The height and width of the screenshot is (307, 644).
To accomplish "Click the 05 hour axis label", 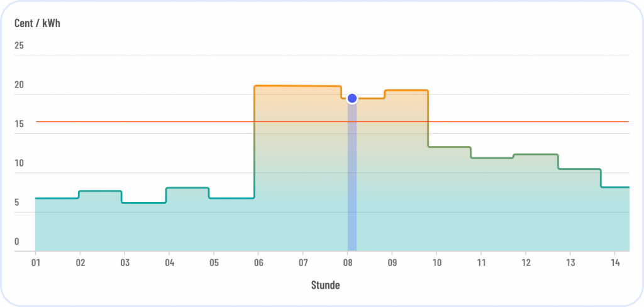I will pyautogui.click(x=214, y=262).
